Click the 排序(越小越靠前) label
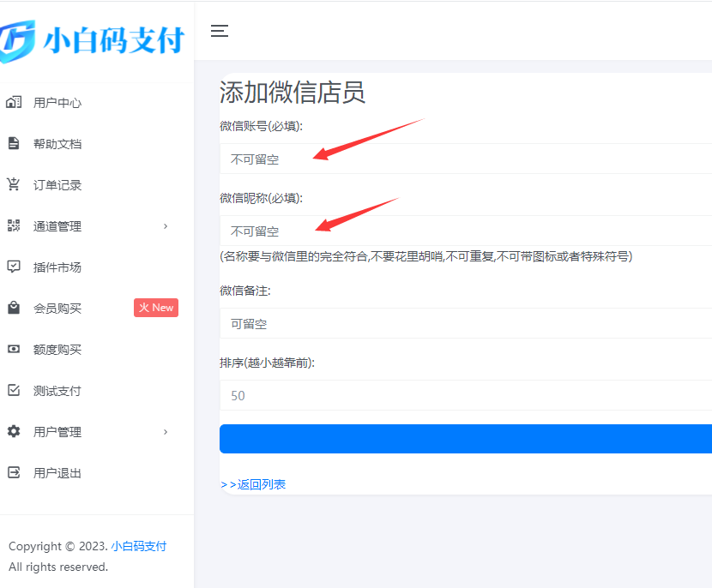The width and height of the screenshot is (712, 588). tap(267, 363)
